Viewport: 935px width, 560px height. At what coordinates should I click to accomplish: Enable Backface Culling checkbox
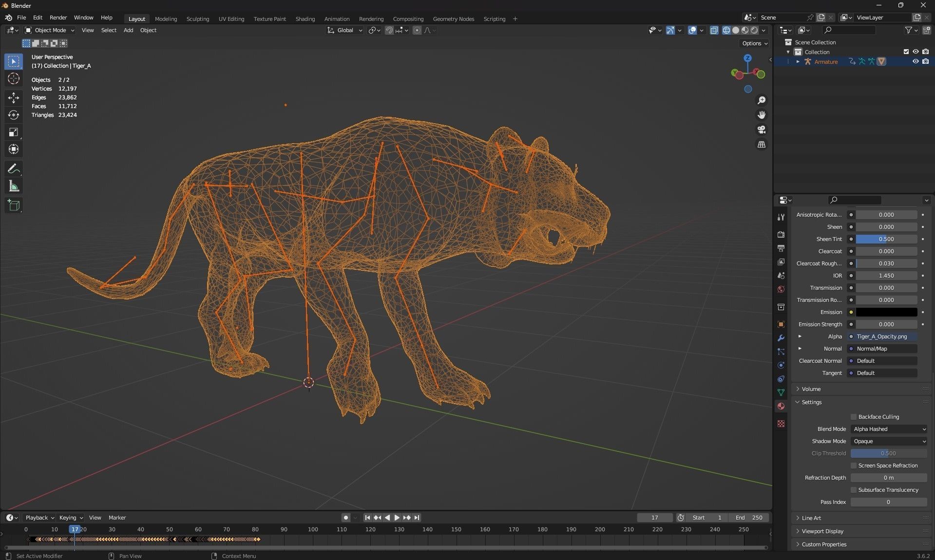[854, 417]
